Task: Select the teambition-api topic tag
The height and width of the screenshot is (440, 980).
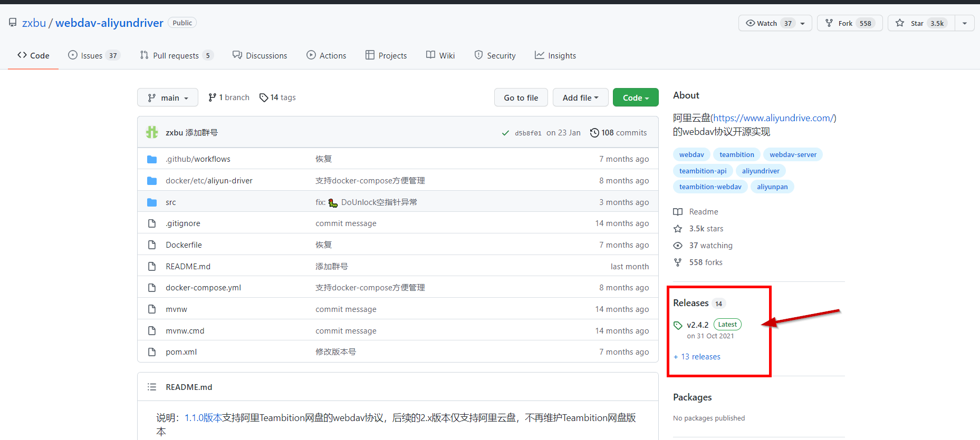Action: (x=703, y=171)
